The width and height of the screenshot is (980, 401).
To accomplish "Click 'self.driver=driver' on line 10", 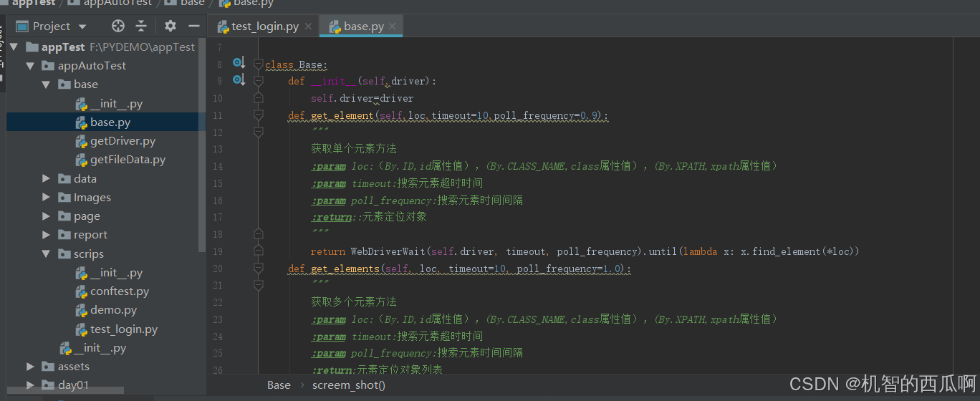I will pyautogui.click(x=362, y=98).
